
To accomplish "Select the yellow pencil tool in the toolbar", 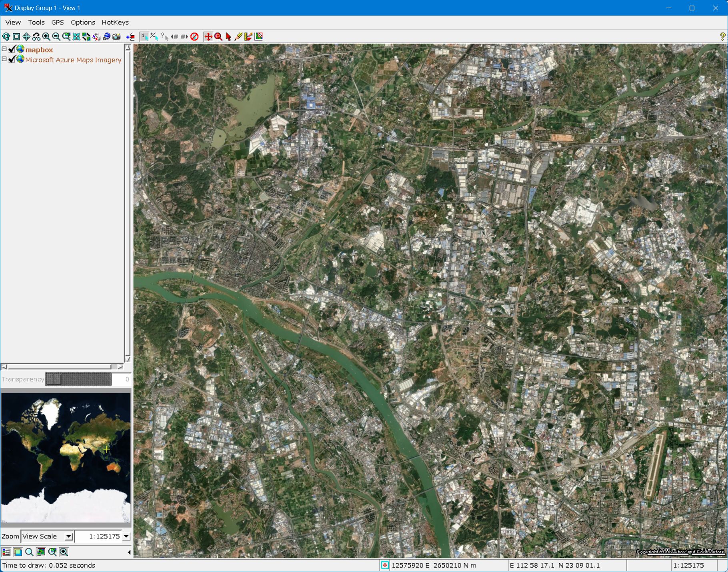I will (238, 37).
